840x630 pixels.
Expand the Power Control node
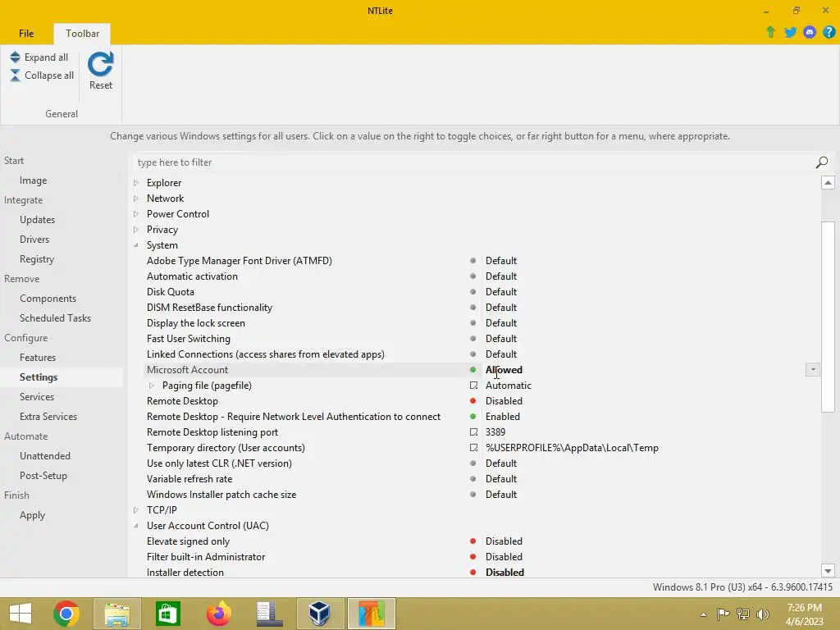pos(136,214)
